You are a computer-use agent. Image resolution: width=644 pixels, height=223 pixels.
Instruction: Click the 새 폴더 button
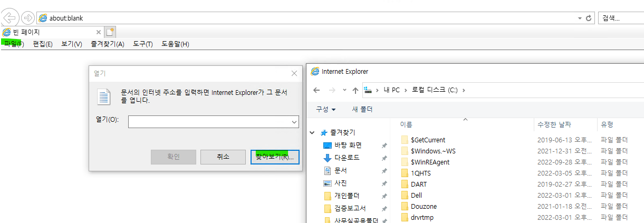pos(362,109)
